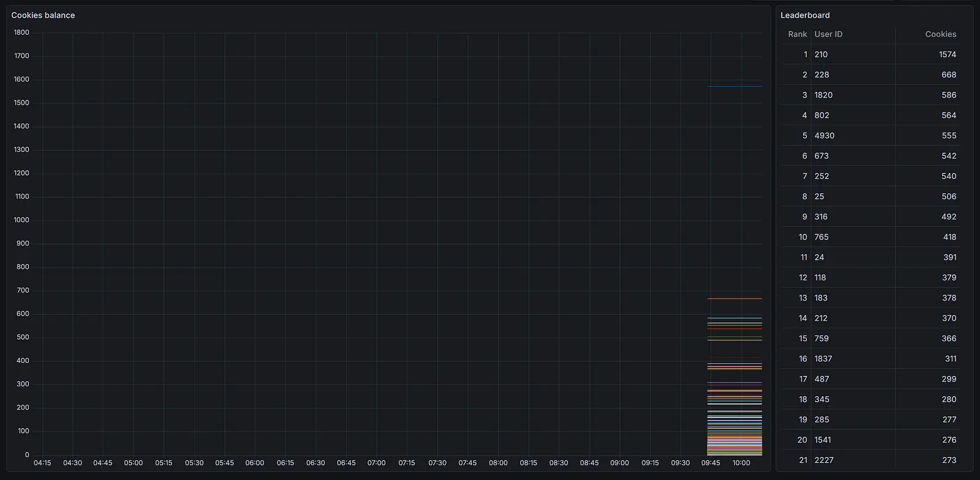The height and width of the screenshot is (480, 980).
Task: Sort leaderboard by Cookies column header
Action: point(940,34)
